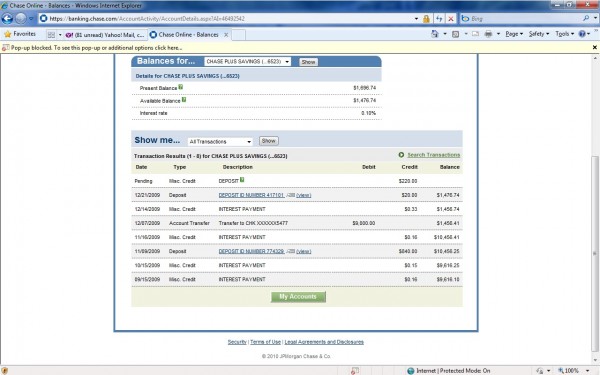Expand the zoom level 100% dropdown
The image size is (600, 375).
587,370
